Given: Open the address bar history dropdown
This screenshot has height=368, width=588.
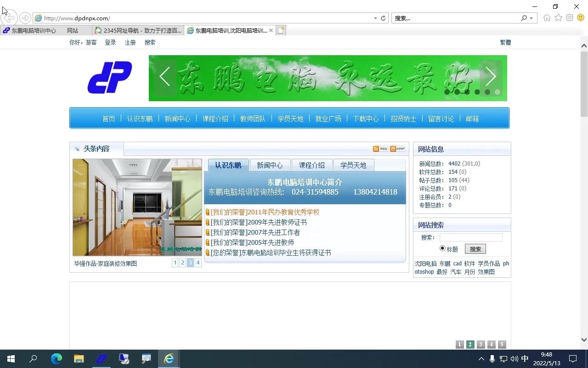Looking at the screenshot, I should (375, 18).
